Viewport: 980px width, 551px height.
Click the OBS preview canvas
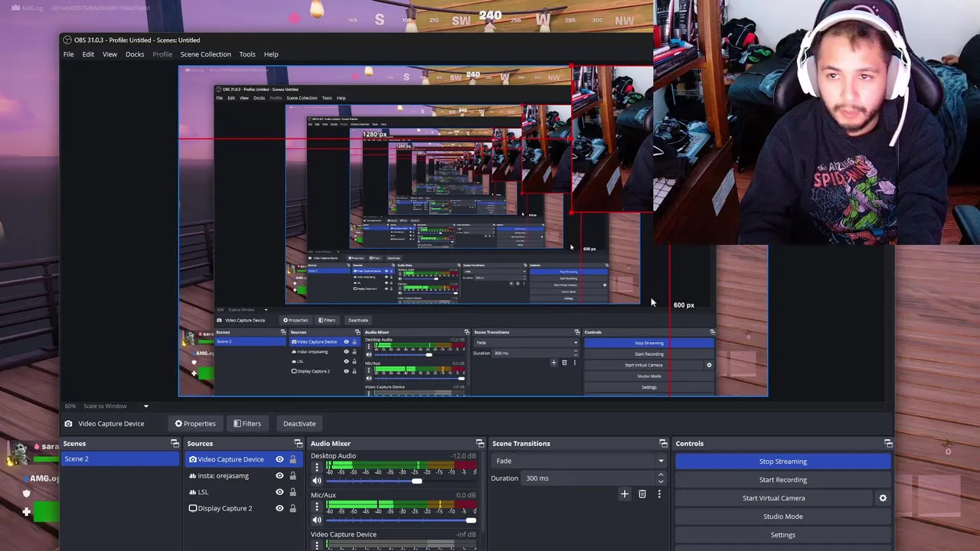click(x=472, y=231)
